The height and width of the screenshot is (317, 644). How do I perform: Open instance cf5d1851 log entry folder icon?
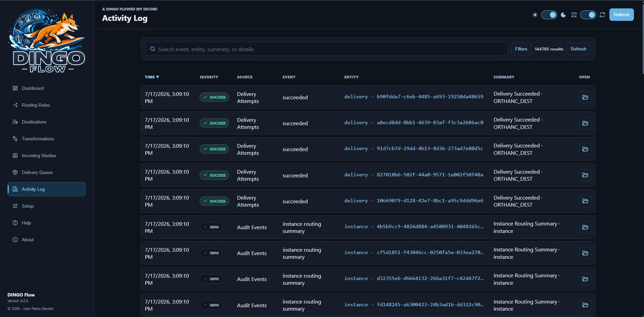click(585, 253)
